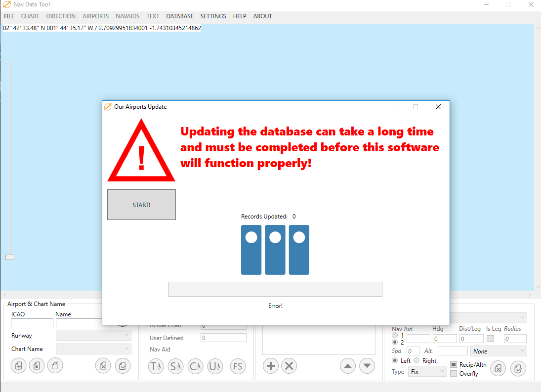
Task: Click the START! button
Action: click(141, 205)
